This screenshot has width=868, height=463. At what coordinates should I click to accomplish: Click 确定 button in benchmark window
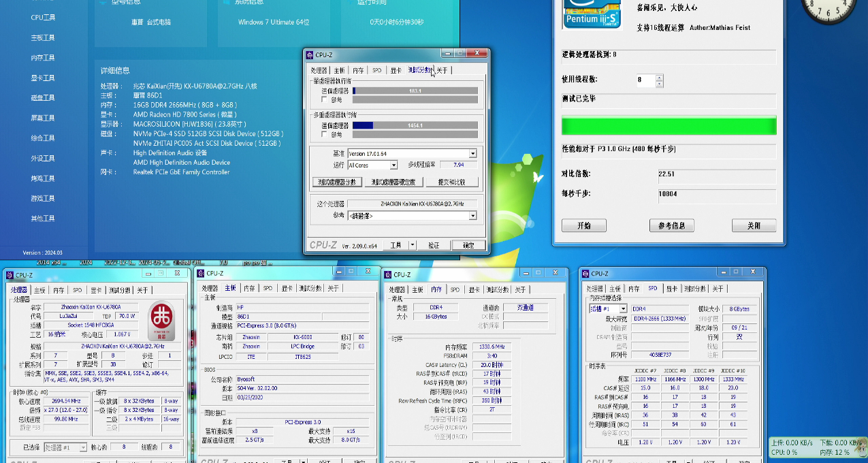click(468, 245)
